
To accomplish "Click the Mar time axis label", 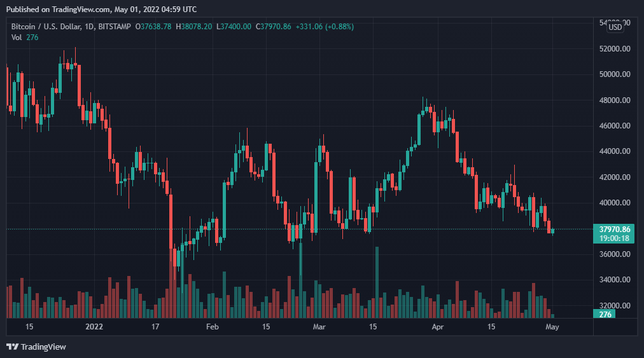I will click(x=319, y=327).
